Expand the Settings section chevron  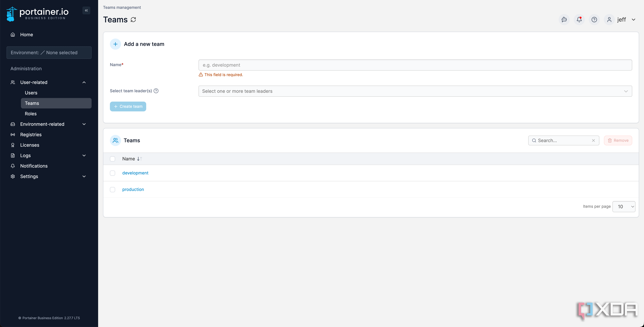point(84,176)
